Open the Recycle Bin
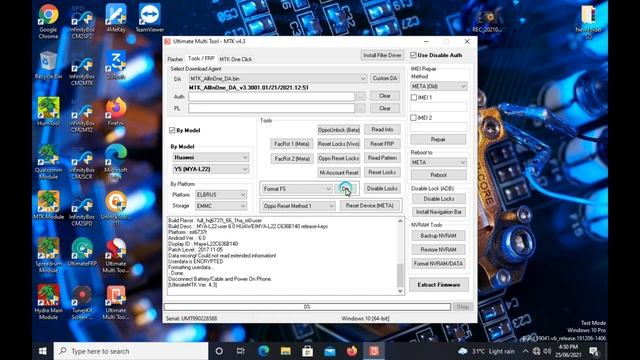640x360 pixels. tap(48, 65)
